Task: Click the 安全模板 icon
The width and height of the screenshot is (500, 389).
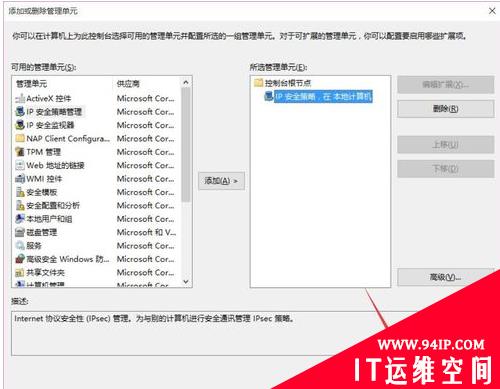Action: [20, 192]
